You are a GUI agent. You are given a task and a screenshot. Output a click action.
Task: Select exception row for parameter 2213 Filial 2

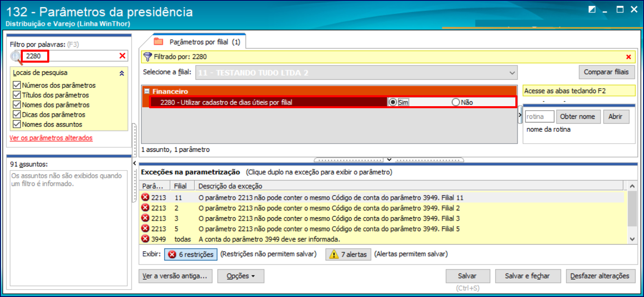point(381,208)
